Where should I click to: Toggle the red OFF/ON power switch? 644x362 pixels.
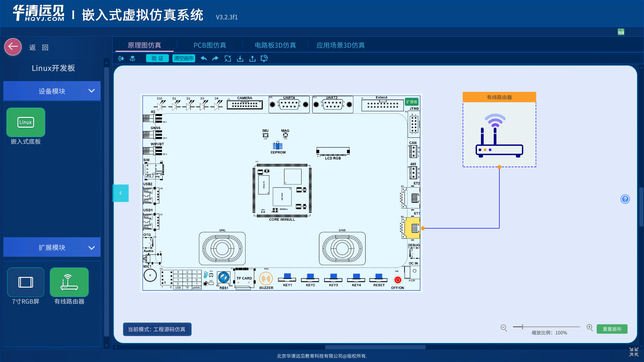(x=398, y=280)
